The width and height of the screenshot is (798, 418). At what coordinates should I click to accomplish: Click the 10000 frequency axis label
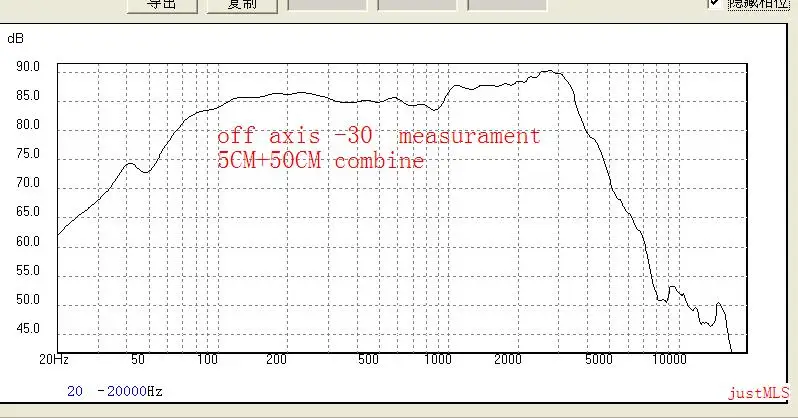[x=670, y=359]
